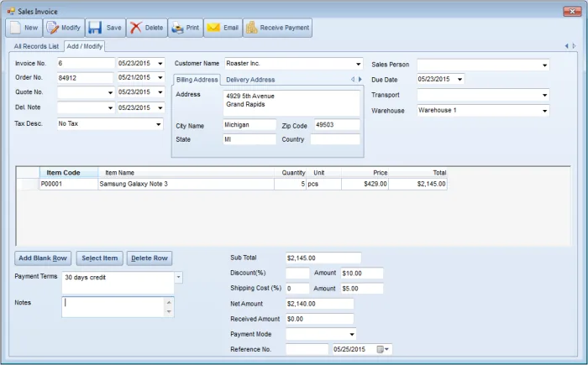Expand the Quote No. date dropdown
The width and height of the screenshot is (588, 365).
tap(160, 92)
